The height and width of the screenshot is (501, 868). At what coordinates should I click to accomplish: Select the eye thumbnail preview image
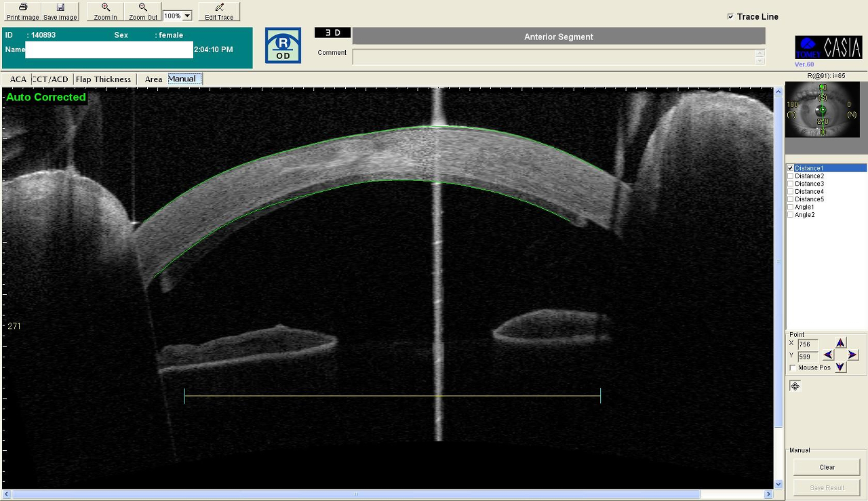click(x=823, y=110)
